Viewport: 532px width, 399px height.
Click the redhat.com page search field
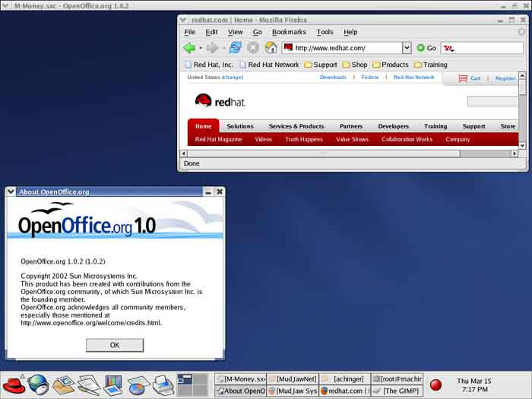point(492,101)
